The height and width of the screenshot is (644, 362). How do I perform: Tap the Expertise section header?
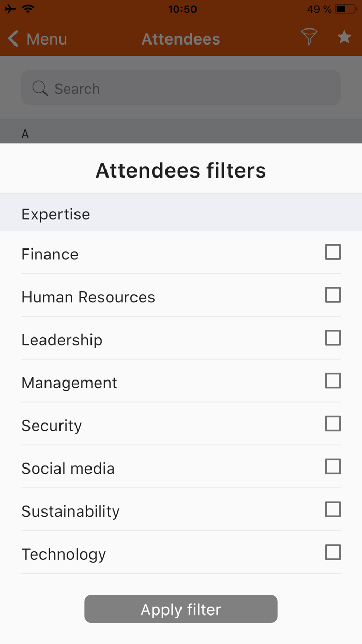tap(56, 214)
